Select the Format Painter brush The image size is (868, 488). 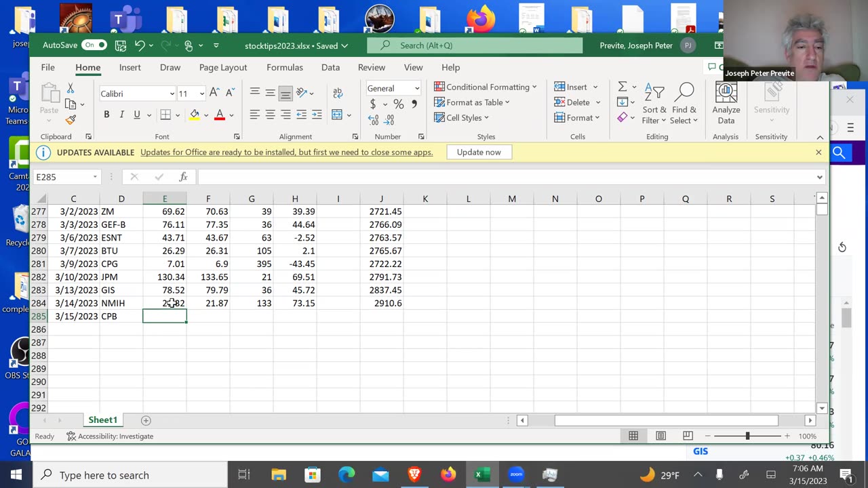coord(71,120)
